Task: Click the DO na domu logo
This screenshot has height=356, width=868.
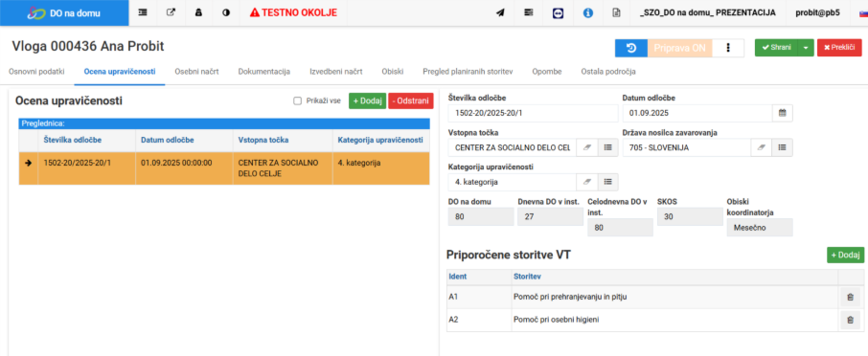Action: point(64,12)
